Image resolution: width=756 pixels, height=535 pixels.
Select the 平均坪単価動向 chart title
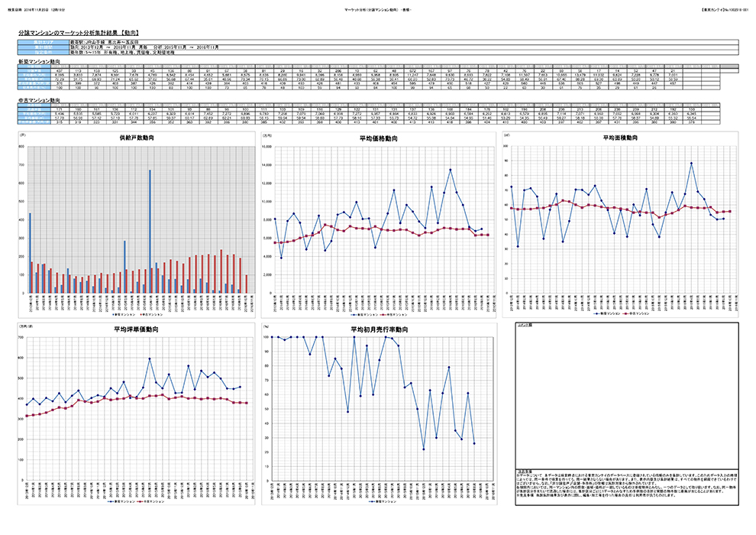tap(136, 329)
